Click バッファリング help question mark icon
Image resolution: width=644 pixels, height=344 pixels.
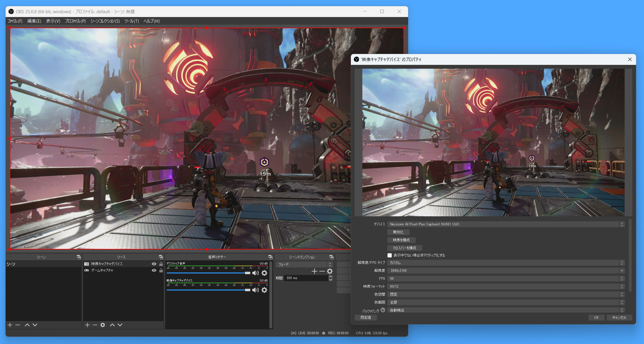click(x=383, y=310)
